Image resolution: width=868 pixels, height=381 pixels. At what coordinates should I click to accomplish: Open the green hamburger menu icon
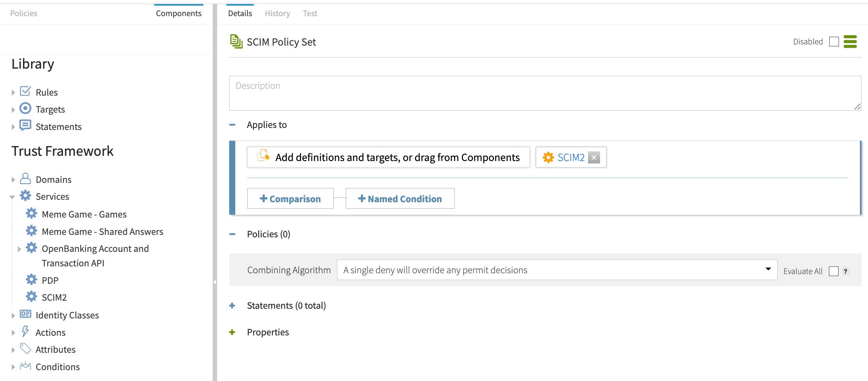pyautogui.click(x=850, y=42)
